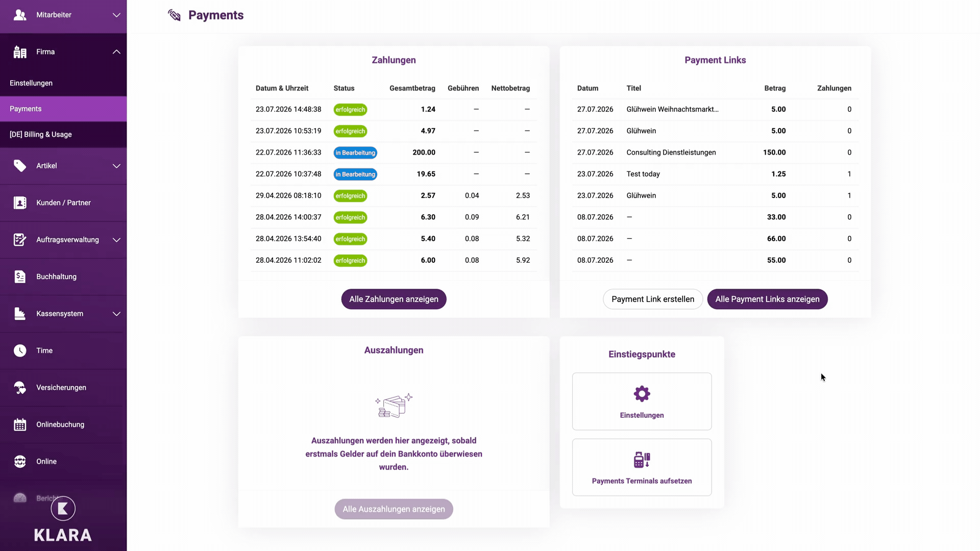Expand the Mitarbeiter menu chevron
980x551 pixels.
pyautogui.click(x=116, y=15)
